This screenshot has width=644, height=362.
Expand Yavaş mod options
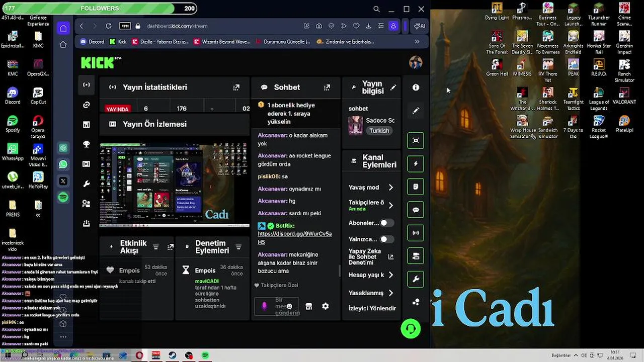pyautogui.click(x=391, y=187)
